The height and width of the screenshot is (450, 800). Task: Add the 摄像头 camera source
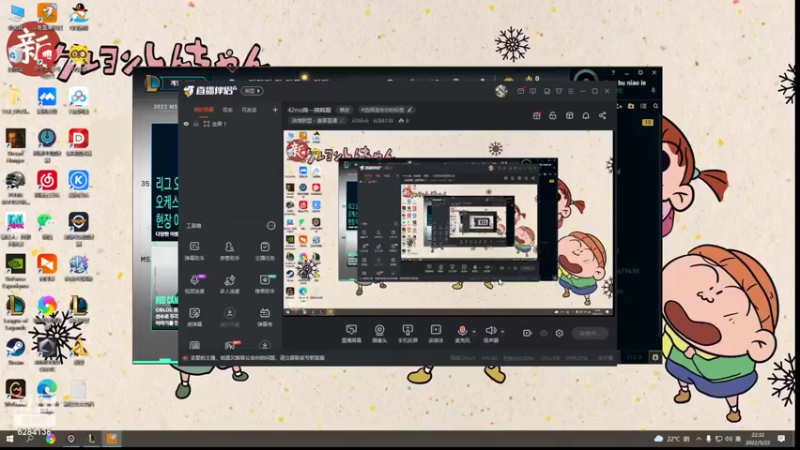click(380, 334)
